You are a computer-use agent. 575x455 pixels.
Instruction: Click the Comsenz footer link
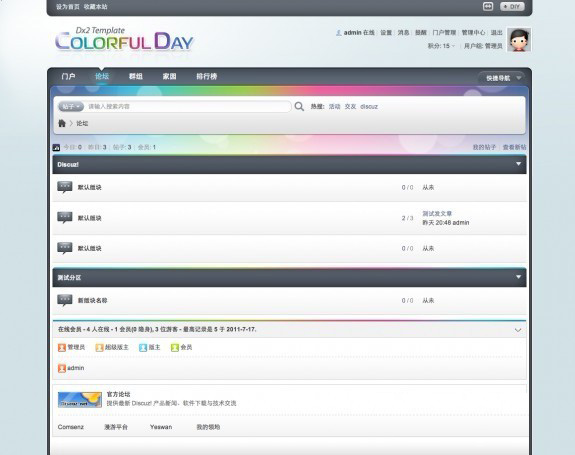tap(71, 427)
